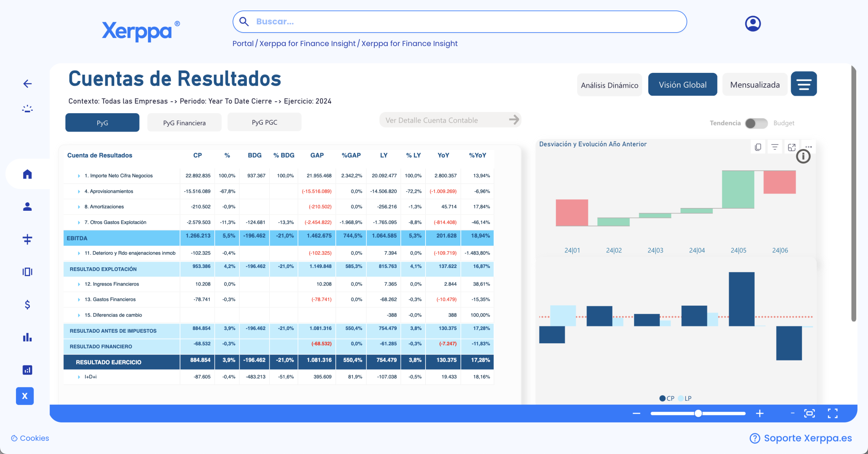Expand the 4. Aprovisionamientos row
The width and height of the screenshot is (868, 454).
click(x=79, y=191)
